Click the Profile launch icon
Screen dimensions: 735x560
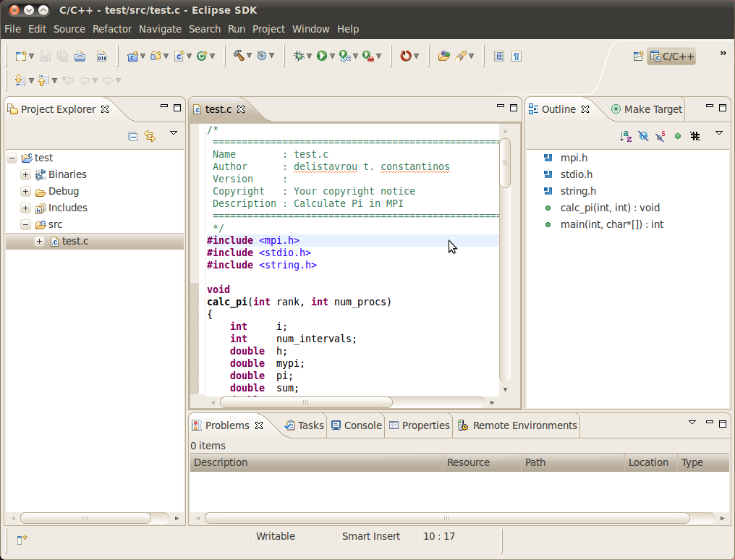point(345,56)
